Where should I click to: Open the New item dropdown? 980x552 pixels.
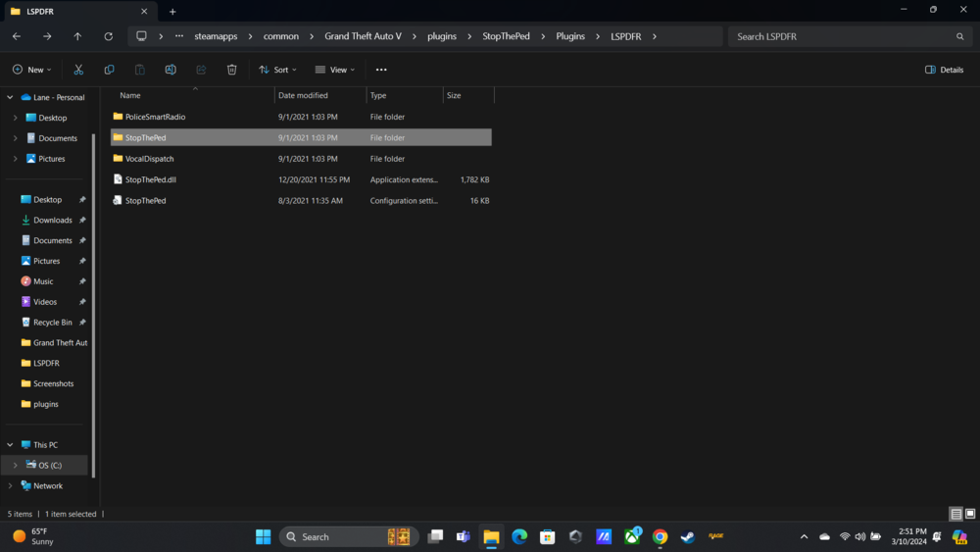point(31,70)
